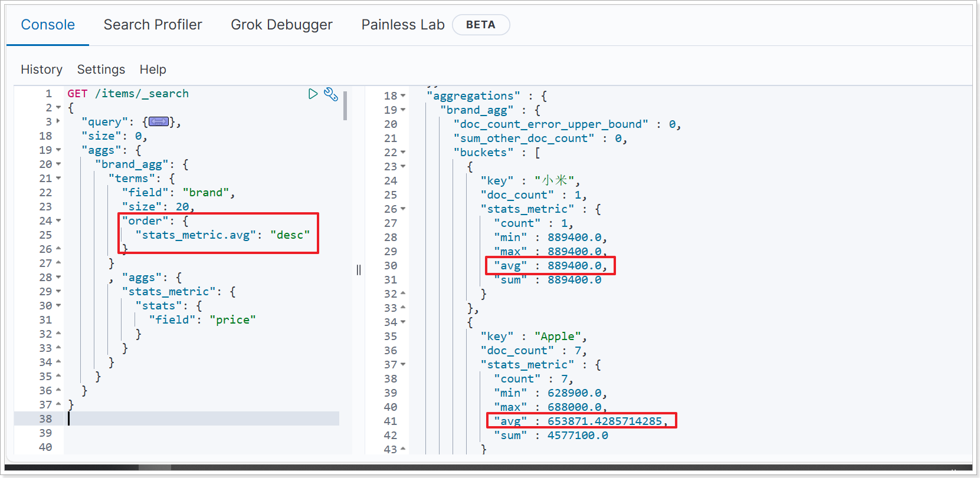The width and height of the screenshot is (980, 478).
Task: Collapse response aggregations at line 18
Action: [x=403, y=95]
